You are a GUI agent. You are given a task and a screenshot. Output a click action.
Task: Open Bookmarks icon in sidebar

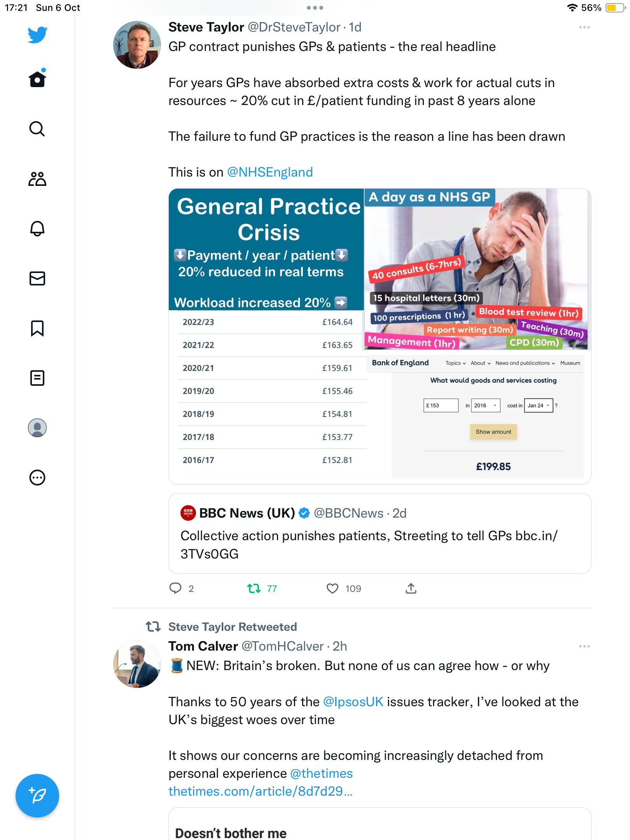[37, 328]
